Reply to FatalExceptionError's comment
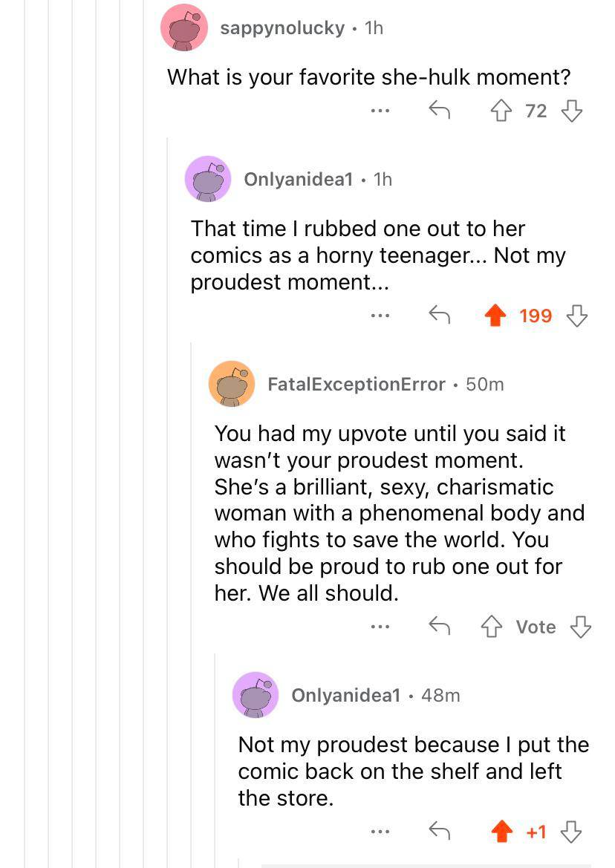Screen dimensions: 615x868 pyautogui.click(x=440, y=627)
